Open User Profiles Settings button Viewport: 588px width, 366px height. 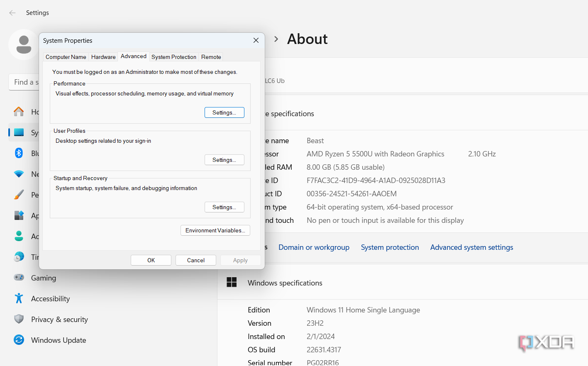(x=224, y=160)
